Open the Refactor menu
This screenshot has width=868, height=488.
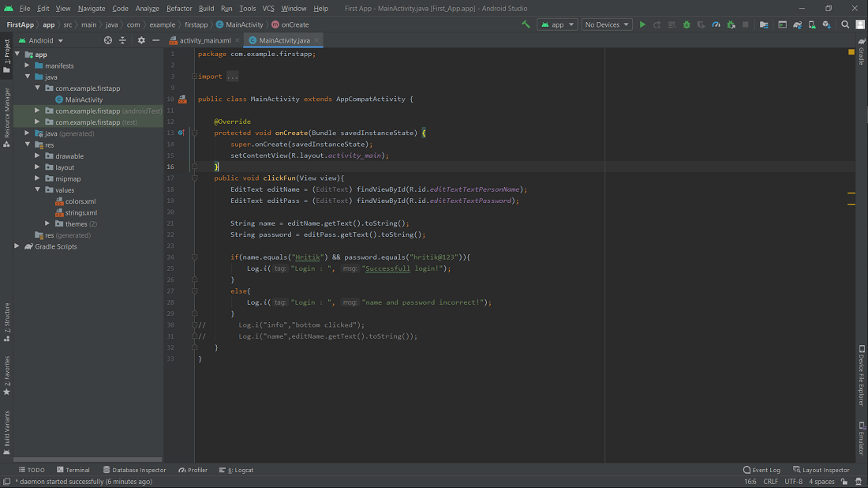(x=179, y=8)
